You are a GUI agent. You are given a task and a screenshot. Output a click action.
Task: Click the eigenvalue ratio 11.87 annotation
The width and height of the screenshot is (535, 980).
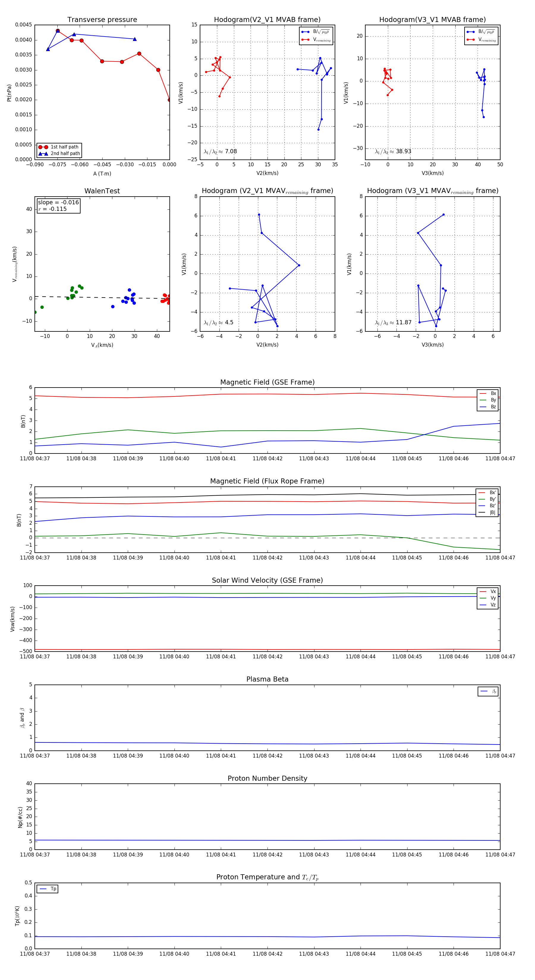tap(393, 323)
